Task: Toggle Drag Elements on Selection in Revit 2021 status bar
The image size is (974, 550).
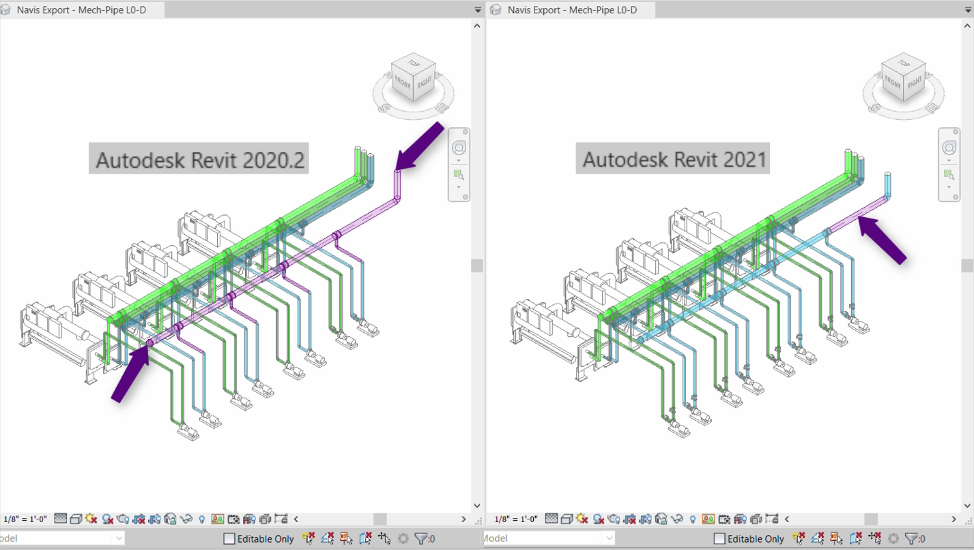Action: click(x=875, y=538)
